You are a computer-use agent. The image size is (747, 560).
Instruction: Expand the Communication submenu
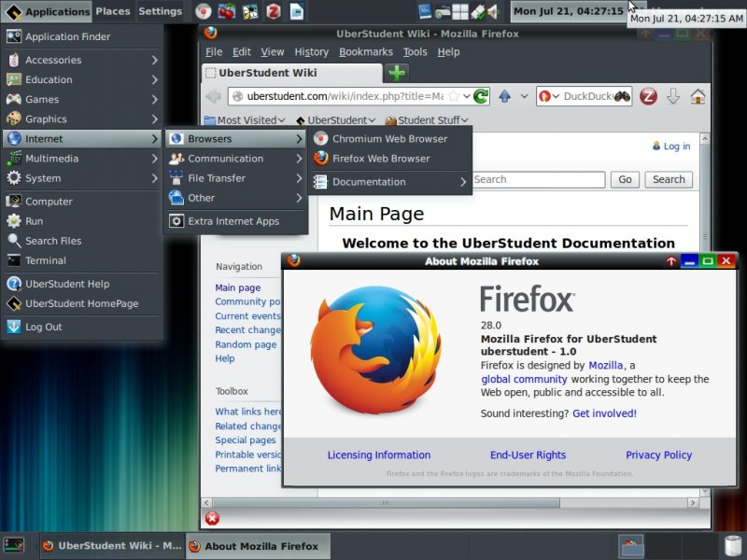pyautogui.click(x=235, y=159)
